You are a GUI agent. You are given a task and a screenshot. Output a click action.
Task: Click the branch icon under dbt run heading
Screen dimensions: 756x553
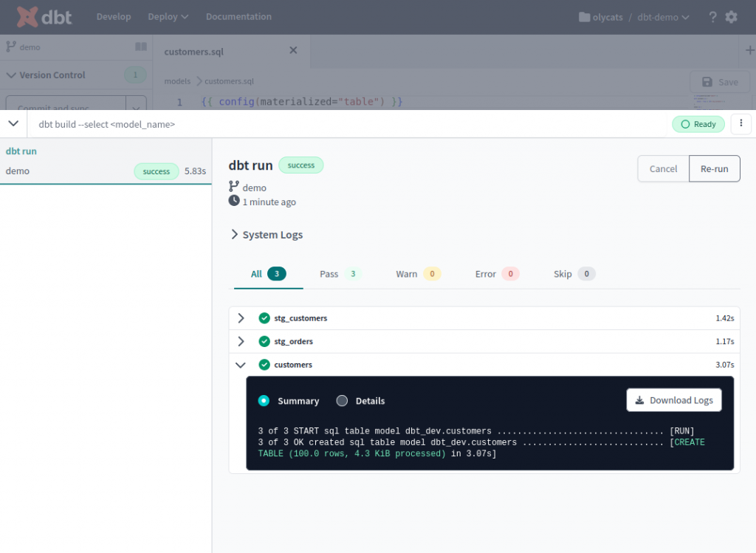point(234,187)
